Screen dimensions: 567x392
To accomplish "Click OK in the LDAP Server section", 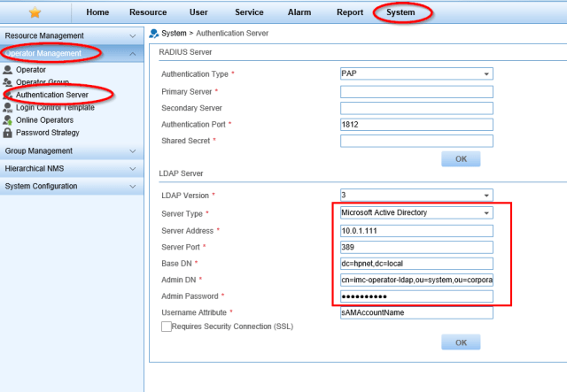I will (461, 342).
